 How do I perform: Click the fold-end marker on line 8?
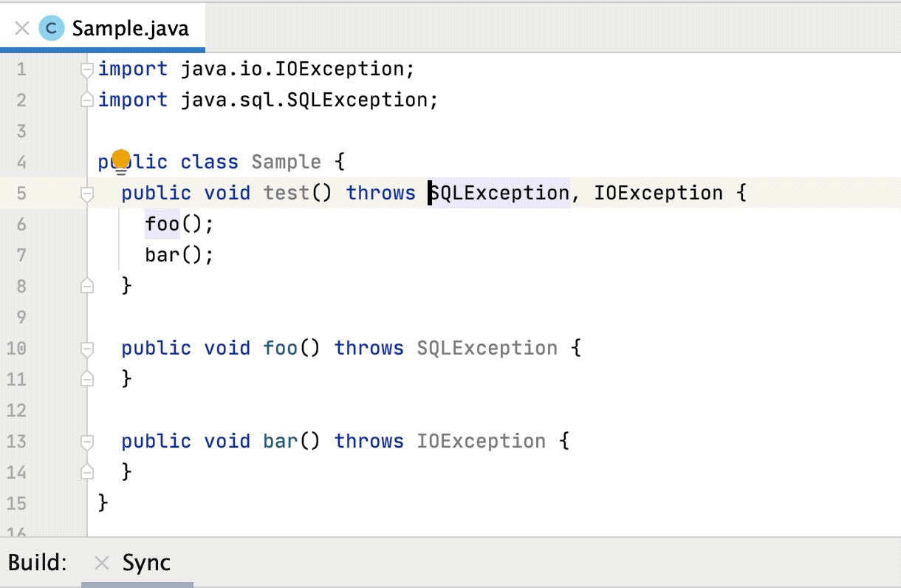coord(86,286)
